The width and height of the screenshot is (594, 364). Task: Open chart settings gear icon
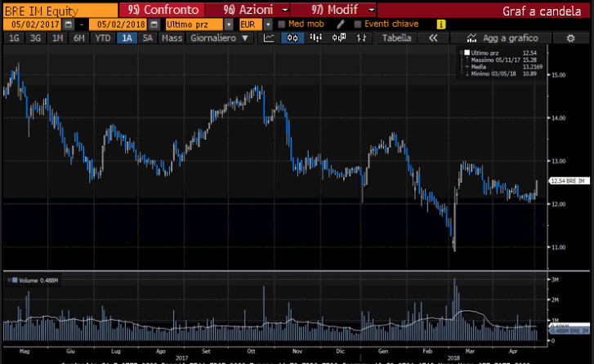(x=570, y=38)
